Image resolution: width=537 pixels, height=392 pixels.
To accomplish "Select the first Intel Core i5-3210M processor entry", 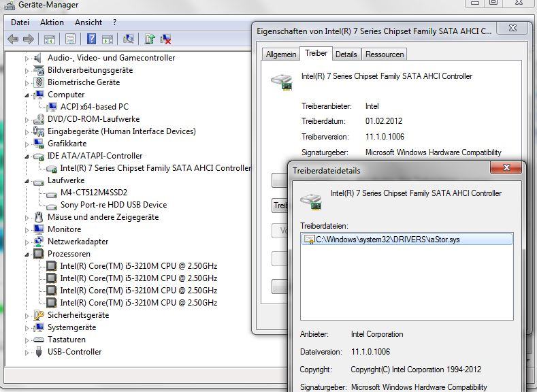I will [x=139, y=266].
